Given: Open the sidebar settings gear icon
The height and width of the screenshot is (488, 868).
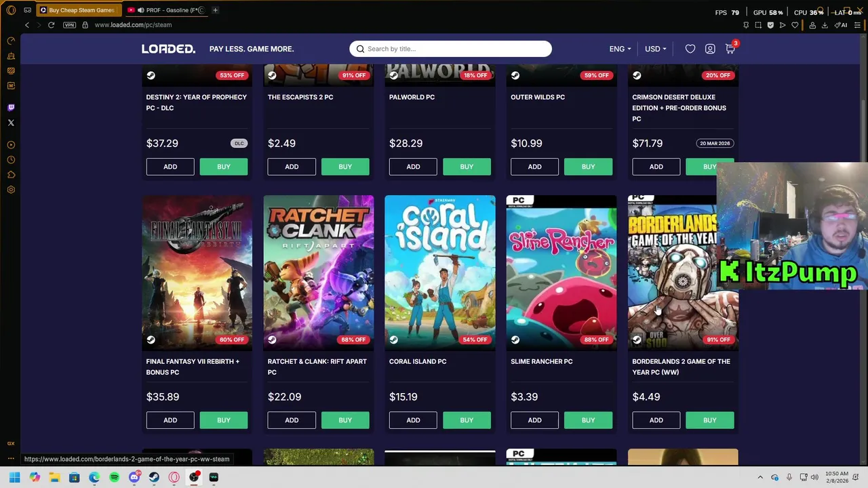Looking at the screenshot, I should coord(11,190).
